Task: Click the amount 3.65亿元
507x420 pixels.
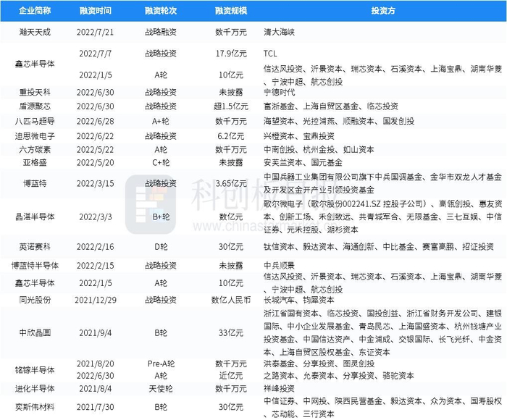Action: [x=231, y=183]
